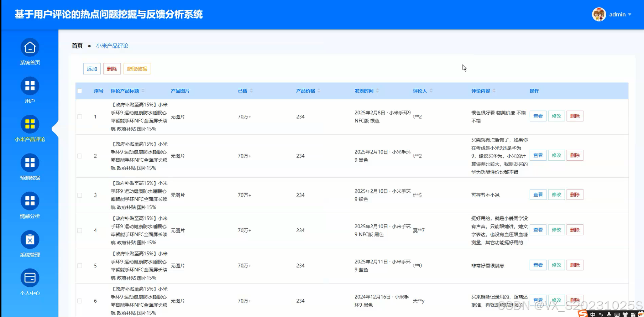Open the 用户 grid icon in sidebar
644x317 pixels.
pyautogui.click(x=30, y=86)
